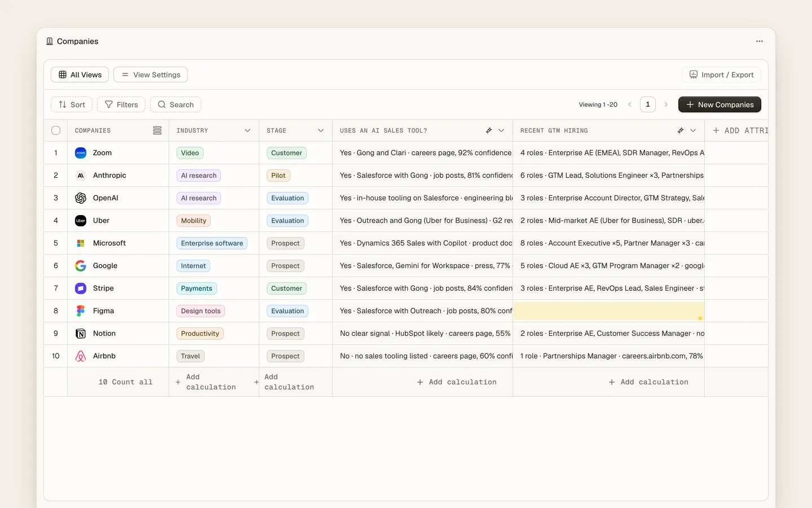Viewport: 812px width, 508px height.
Task: Click Import / Export
Action: tap(722, 75)
